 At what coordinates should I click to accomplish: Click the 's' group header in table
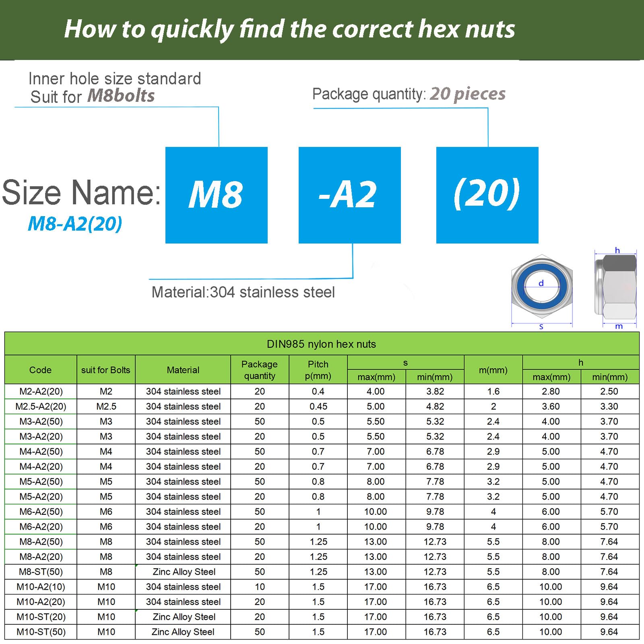point(405,363)
